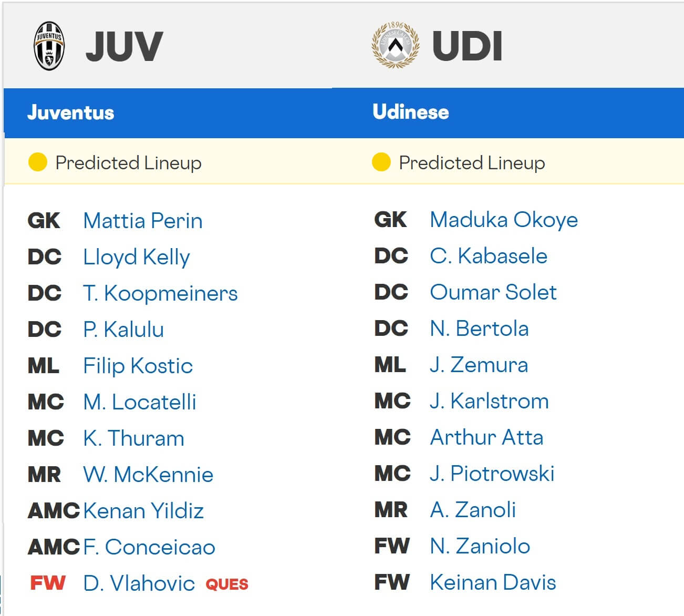Click the N. Zaniolo player name

[479, 547]
